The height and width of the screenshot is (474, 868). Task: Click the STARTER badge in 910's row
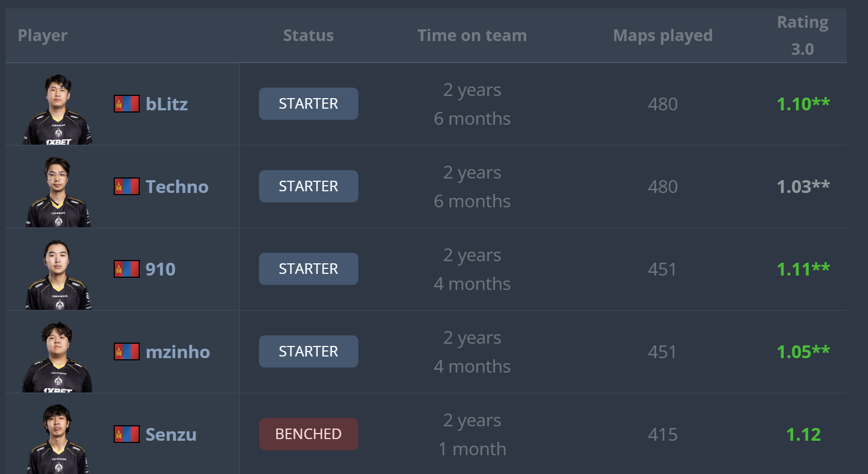click(x=308, y=269)
